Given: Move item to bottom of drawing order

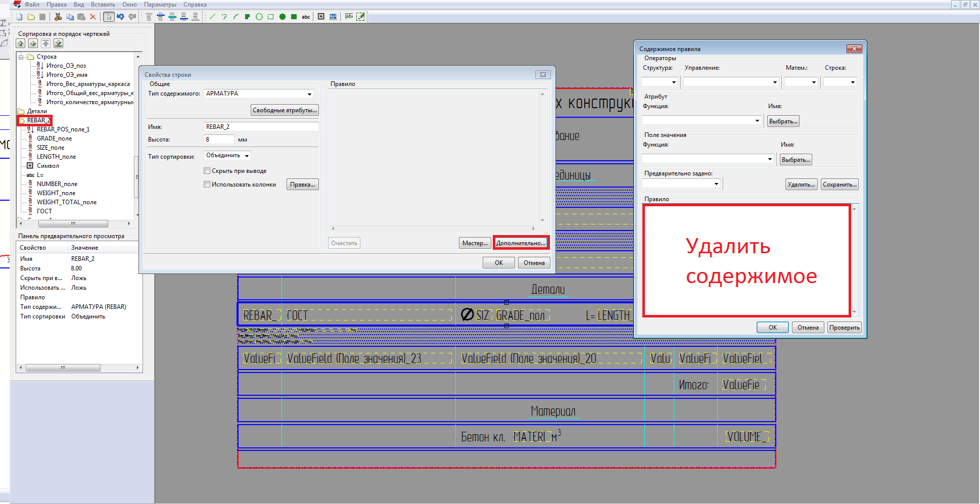Looking at the screenshot, I should pos(58,43).
